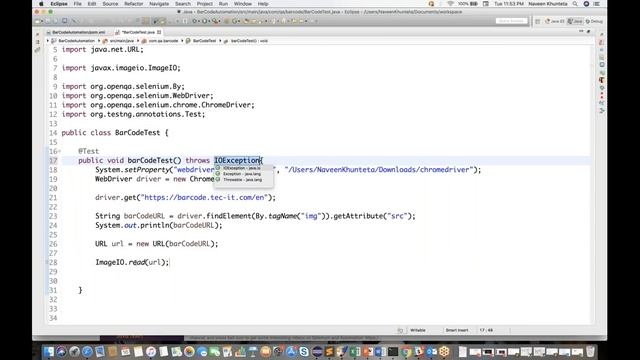The height and width of the screenshot is (360, 640).
Task: Open the Source menu
Action: coord(110,4)
